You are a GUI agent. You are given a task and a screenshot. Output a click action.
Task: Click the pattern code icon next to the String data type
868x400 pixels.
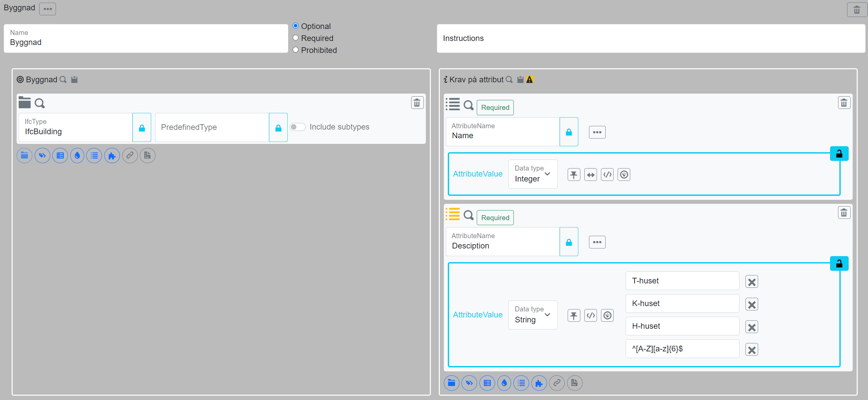point(590,315)
